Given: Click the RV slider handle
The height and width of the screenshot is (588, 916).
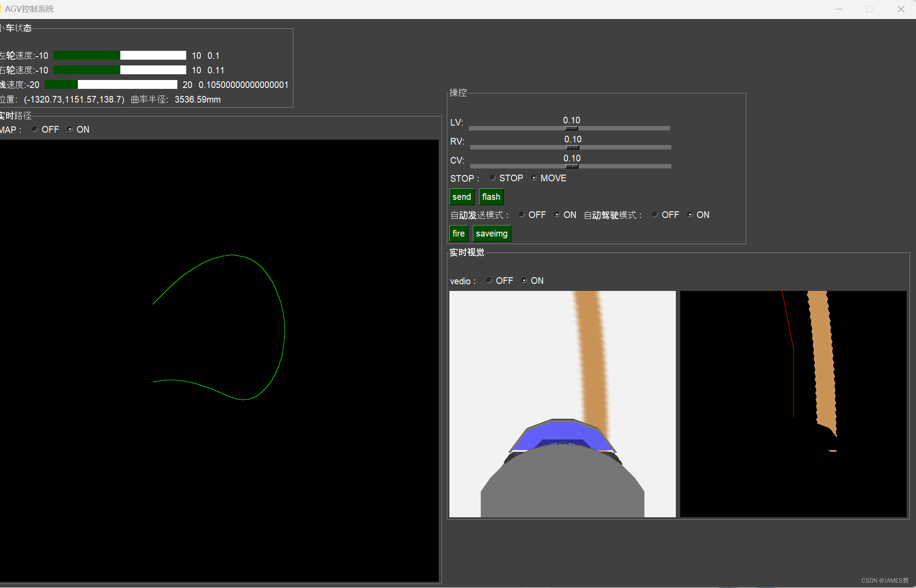Looking at the screenshot, I should pyautogui.click(x=572, y=147).
